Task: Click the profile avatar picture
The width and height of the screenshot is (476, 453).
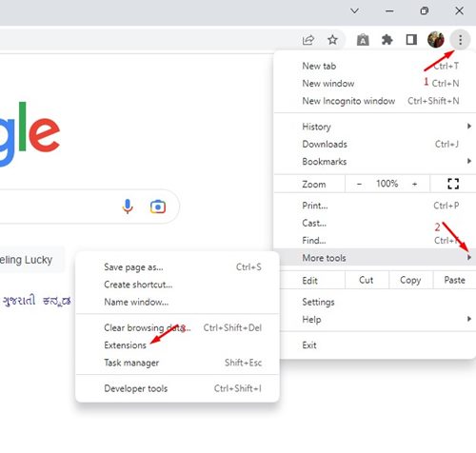Action: pos(436,40)
